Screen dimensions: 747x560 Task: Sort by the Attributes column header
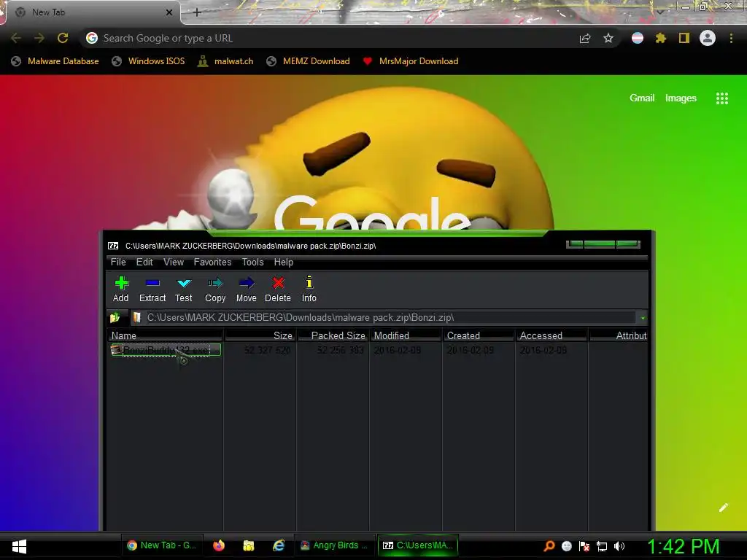pyautogui.click(x=619, y=335)
